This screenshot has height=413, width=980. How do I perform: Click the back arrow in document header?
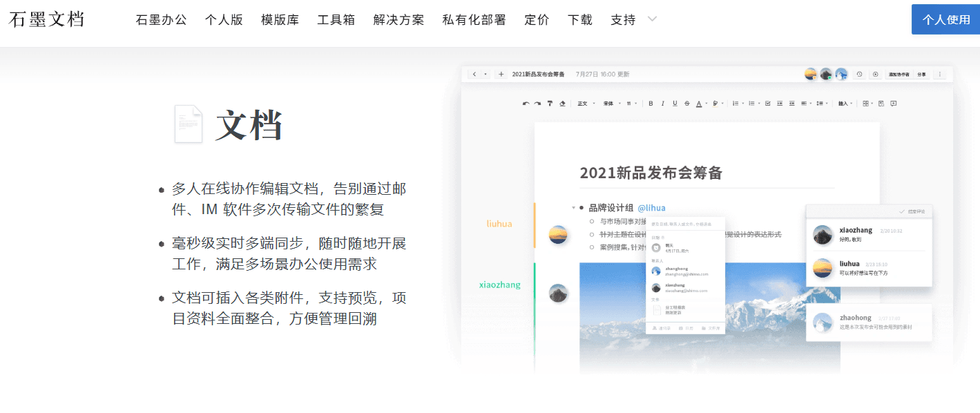point(474,74)
